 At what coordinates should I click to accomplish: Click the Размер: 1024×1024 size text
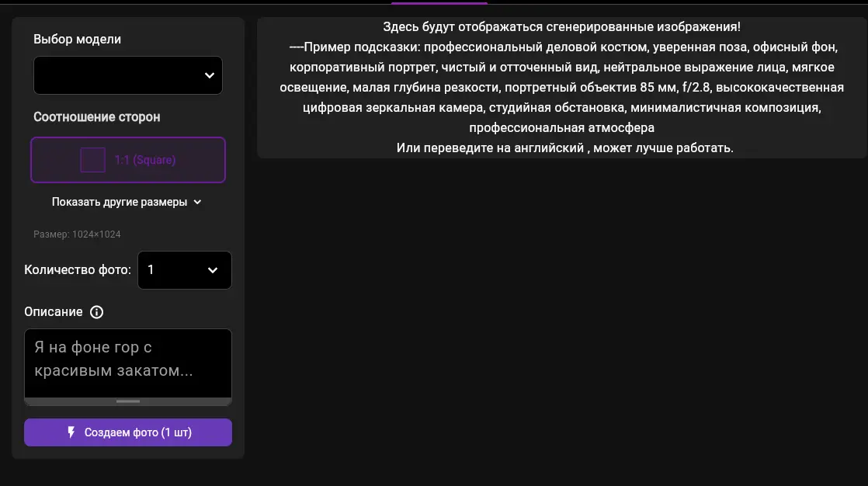tap(77, 234)
